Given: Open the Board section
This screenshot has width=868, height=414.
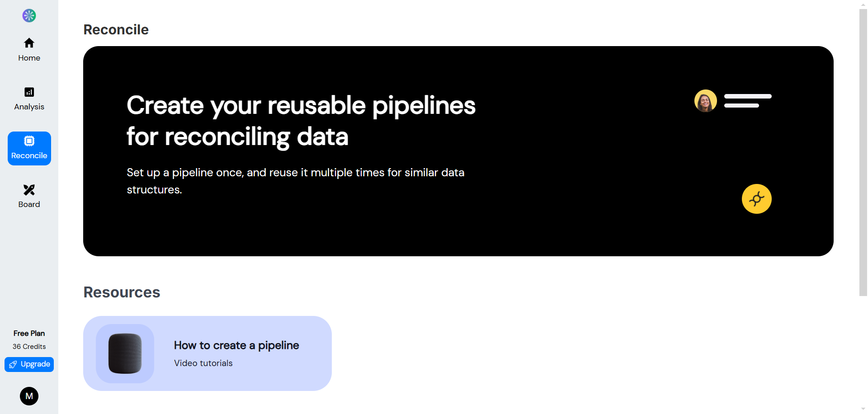Looking at the screenshot, I should pos(29,196).
